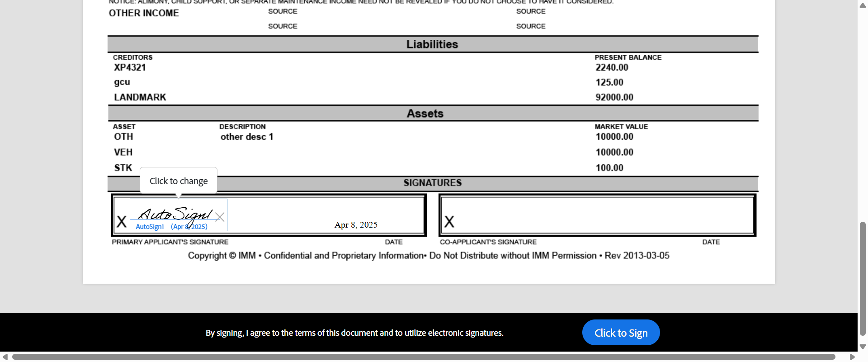The width and height of the screenshot is (868, 362).
Task: Click the ASSET column label
Action: (124, 127)
